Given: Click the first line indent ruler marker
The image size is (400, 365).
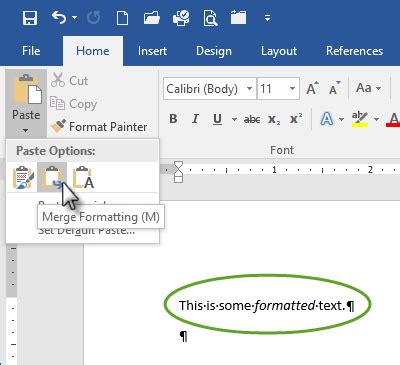Looking at the screenshot, I should [179, 165].
